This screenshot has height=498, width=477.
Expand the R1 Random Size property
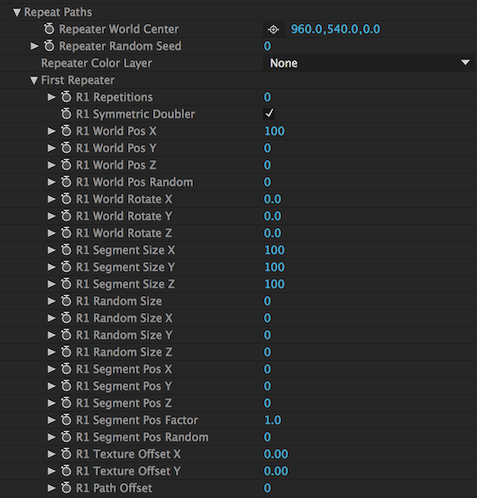pyautogui.click(x=51, y=301)
